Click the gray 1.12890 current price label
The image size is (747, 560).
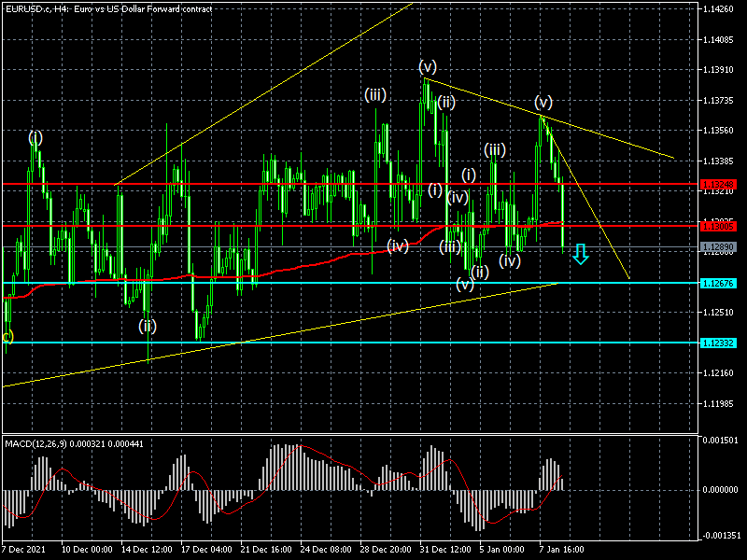(x=718, y=246)
